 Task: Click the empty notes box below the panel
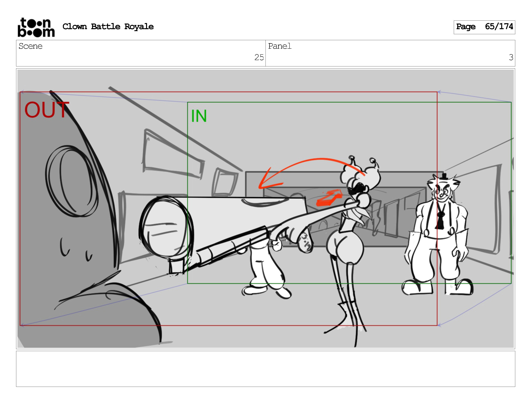click(266, 369)
